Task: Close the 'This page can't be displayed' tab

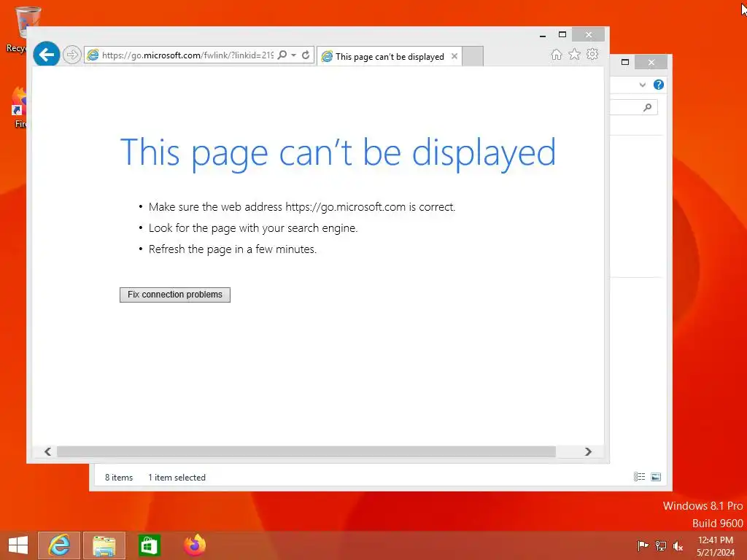Action: click(x=454, y=56)
